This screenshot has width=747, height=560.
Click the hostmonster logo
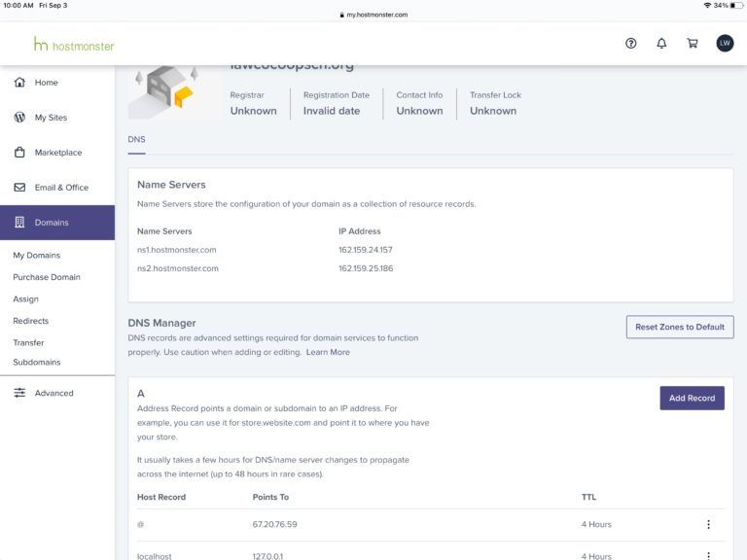click(x=74, y=45)
